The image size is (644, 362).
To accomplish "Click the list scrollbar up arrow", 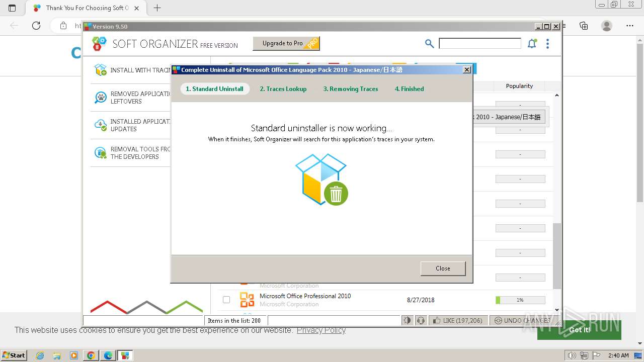I will tap(556, 95).
